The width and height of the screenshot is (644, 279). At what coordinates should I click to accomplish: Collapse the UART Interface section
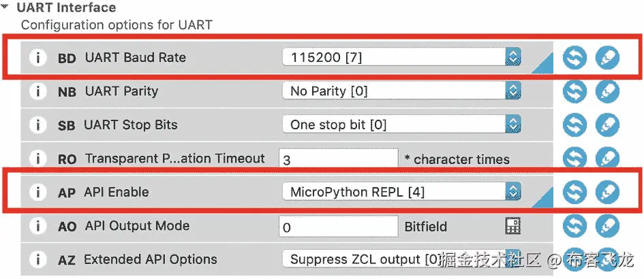7,7
